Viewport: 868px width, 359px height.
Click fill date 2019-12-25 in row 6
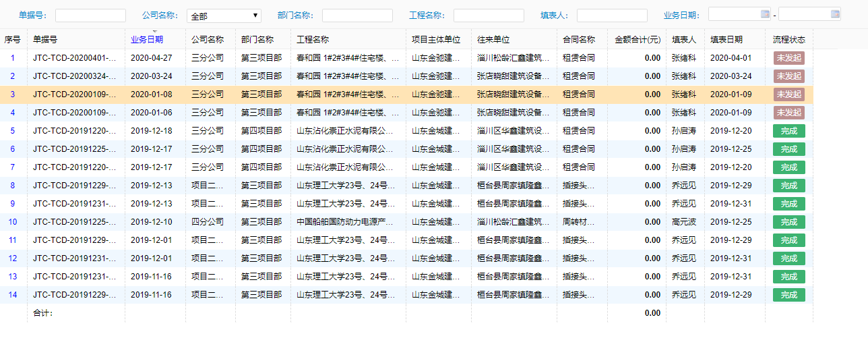tap(731, 149)
